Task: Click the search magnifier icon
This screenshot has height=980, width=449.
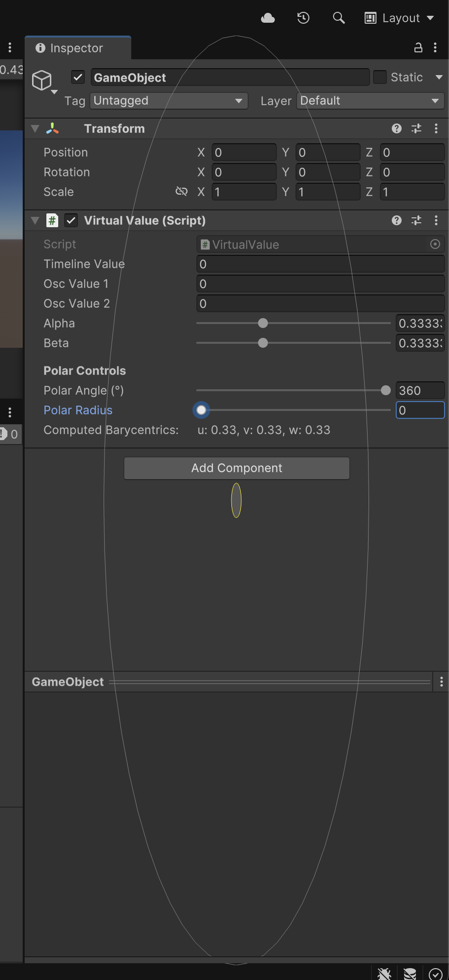Action: click(x=338, y=18)
